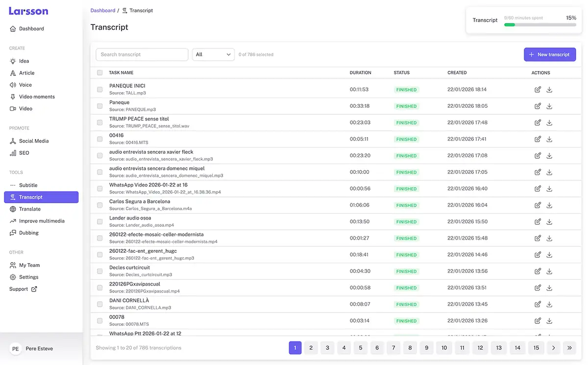Image resolution: width=588 pixels, height=365 pixels.
Task: Select the Decles curtcircuit row checkbox
Action: click(x=100, y=271)
